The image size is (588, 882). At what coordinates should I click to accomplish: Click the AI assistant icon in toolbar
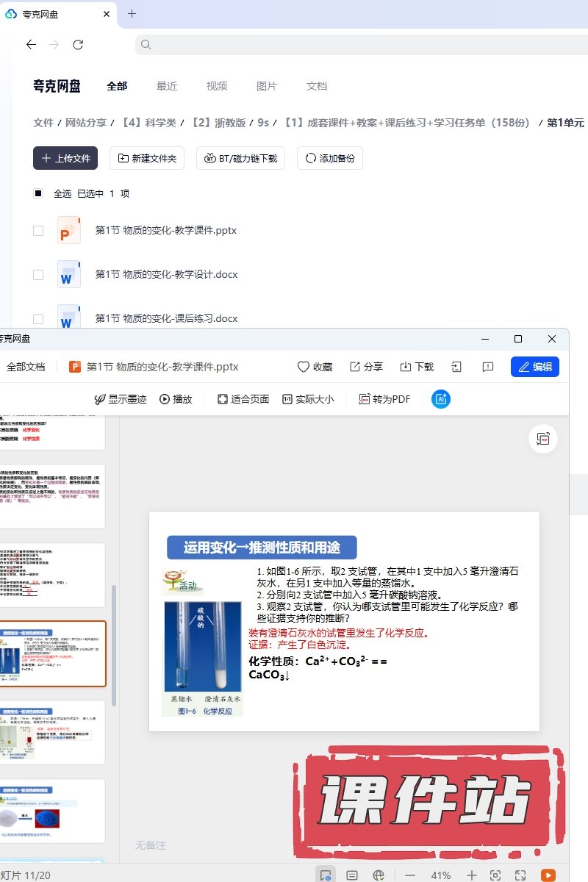[441, 399]
